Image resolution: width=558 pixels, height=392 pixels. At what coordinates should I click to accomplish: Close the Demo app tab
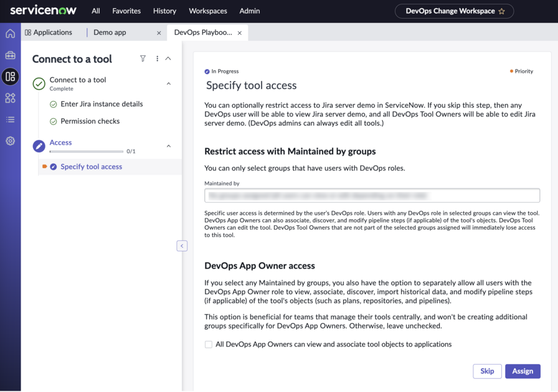[159, 33]
